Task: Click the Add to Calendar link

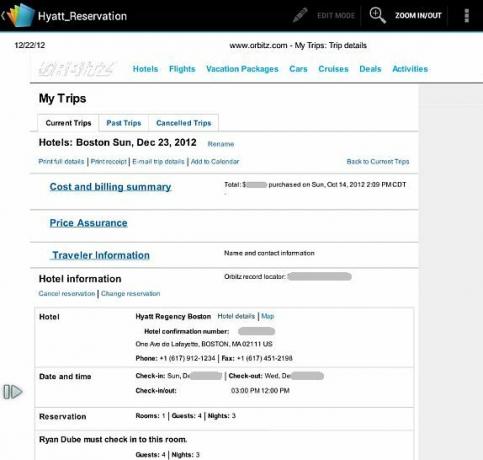Action: [215, 162]
